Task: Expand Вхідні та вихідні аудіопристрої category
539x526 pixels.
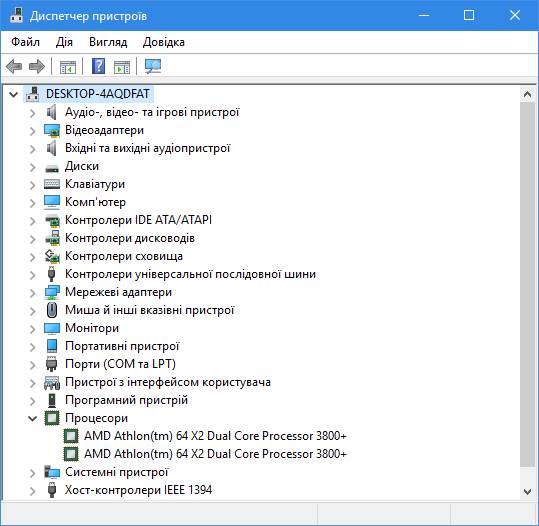Action: point(33,149)
